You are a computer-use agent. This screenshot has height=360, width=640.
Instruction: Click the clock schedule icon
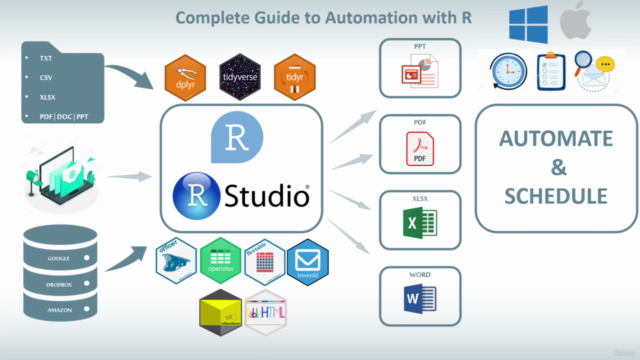(x=508, y=71)
